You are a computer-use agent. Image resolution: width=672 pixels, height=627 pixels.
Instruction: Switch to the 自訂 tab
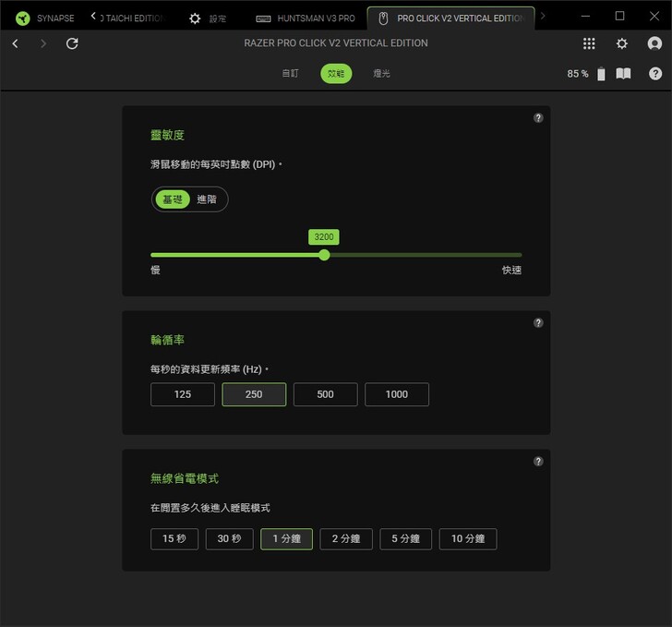(290, 74)
